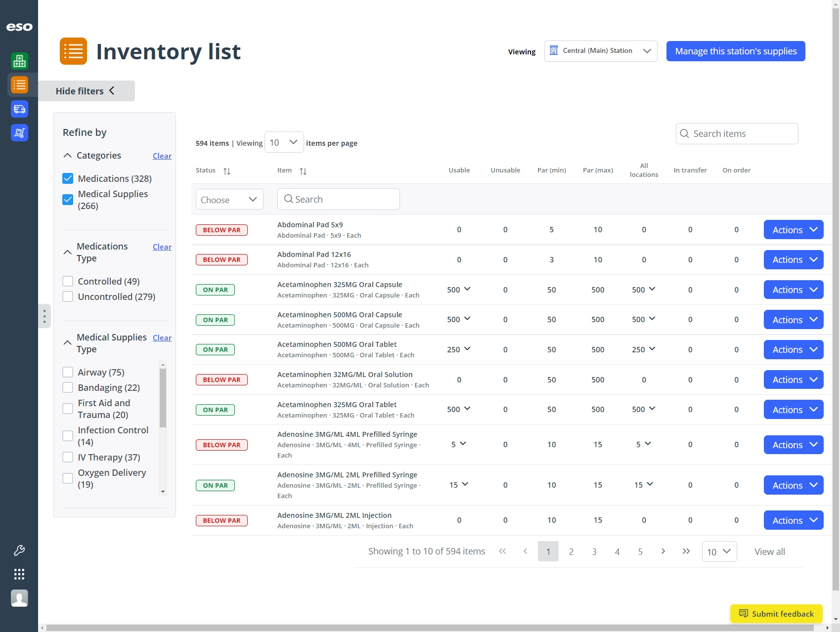
Task: Go to page 3 of results
Action: [x=594, y=551]
